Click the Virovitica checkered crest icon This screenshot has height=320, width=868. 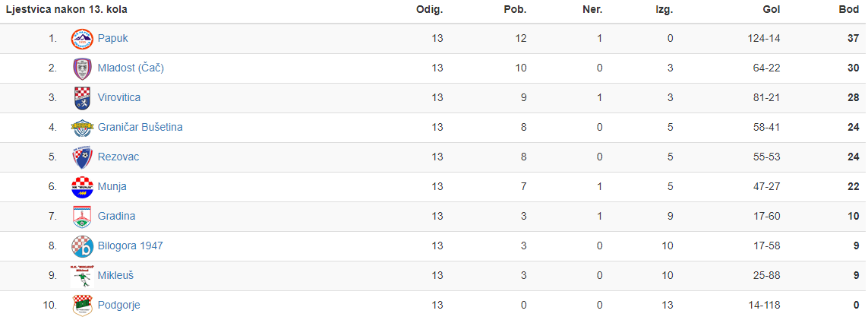[82, 98]
